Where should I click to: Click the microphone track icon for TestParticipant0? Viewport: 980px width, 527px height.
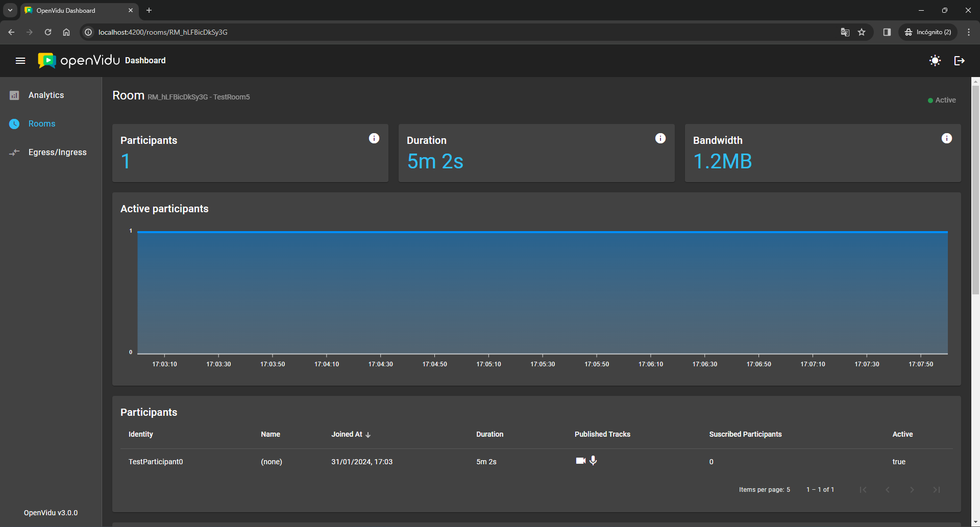click(x=593, y=461)
